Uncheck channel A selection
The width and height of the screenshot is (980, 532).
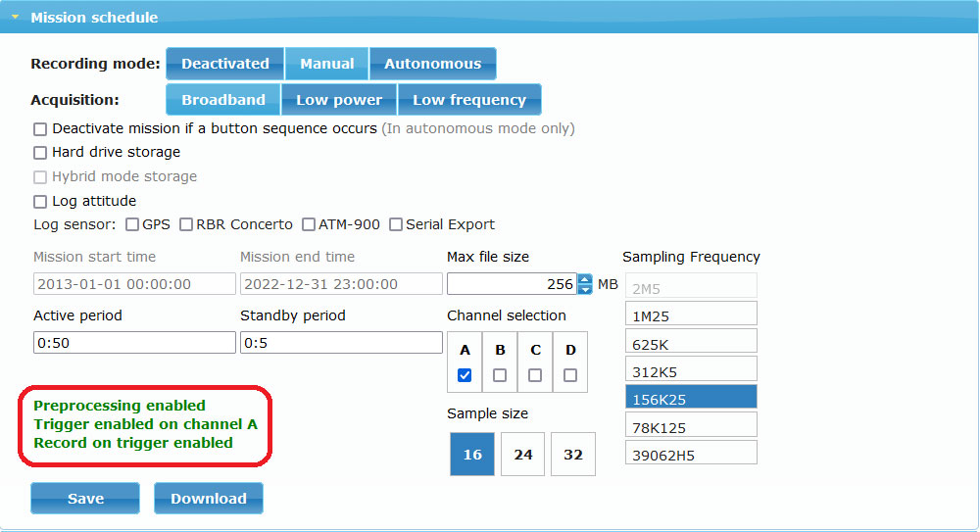[x=465, y=374]
